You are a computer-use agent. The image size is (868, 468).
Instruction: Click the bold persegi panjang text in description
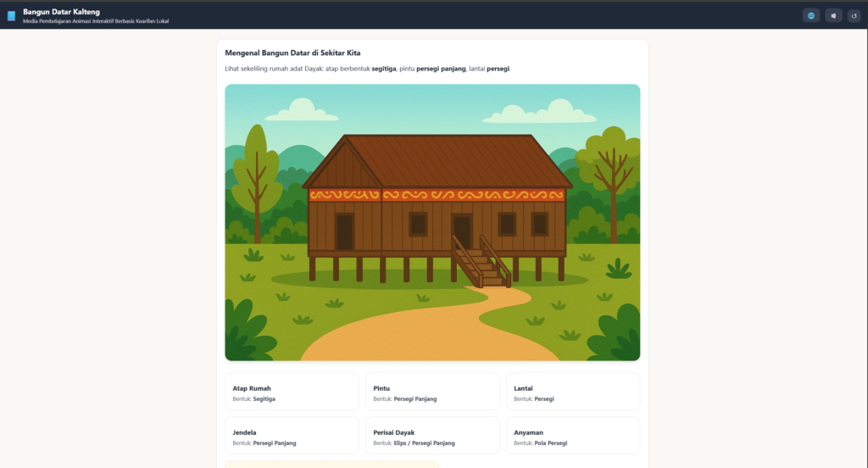pos(441,69)
